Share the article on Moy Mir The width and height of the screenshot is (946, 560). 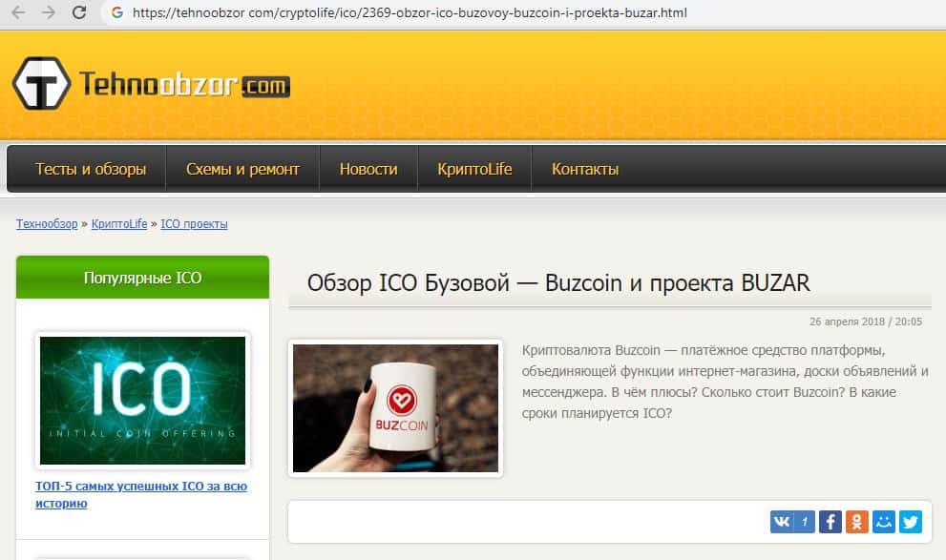point(884,522)
